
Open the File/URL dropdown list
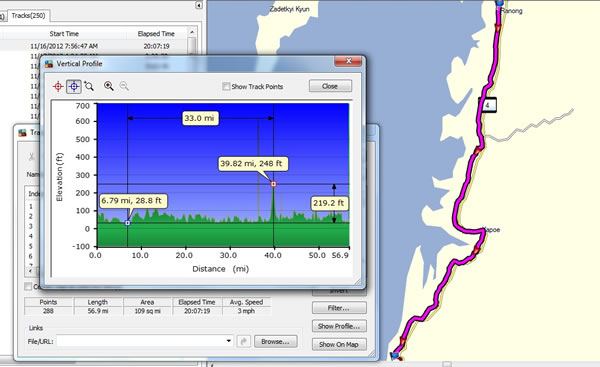click(x=228, y=341)
